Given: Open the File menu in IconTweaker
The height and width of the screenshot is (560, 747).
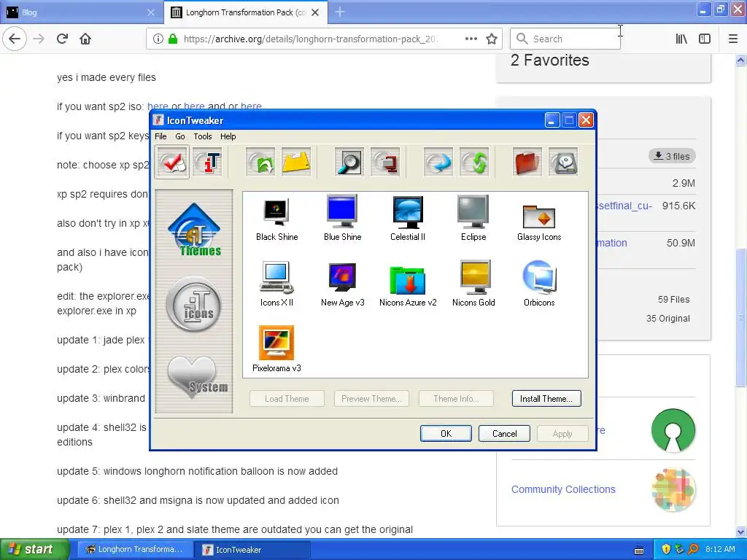Looking at the screenshot, I should [160, 136].
